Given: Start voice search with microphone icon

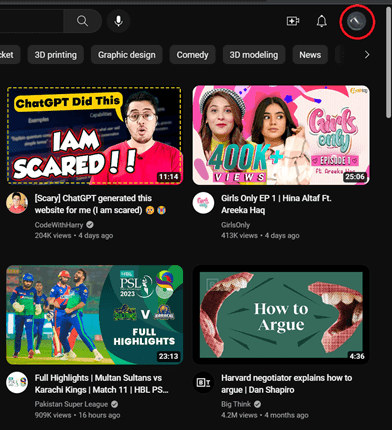Looking at the screenshot, I should [118, 21].
